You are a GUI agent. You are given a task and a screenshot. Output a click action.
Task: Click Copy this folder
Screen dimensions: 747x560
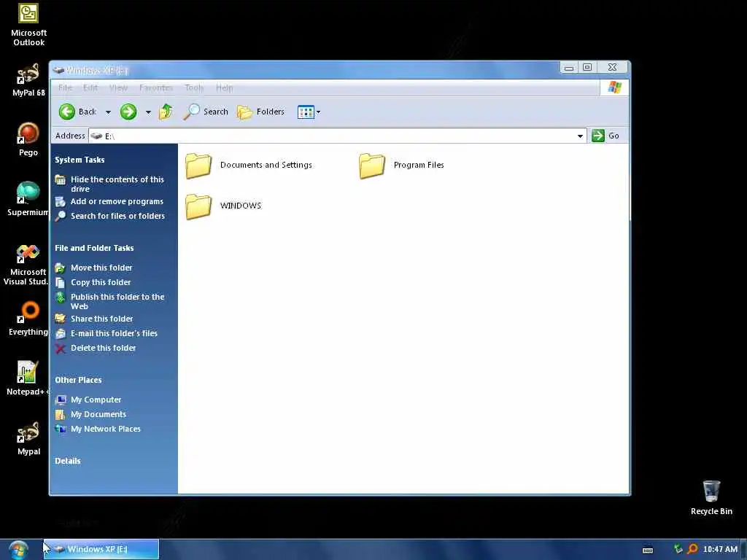coord(101,282)
